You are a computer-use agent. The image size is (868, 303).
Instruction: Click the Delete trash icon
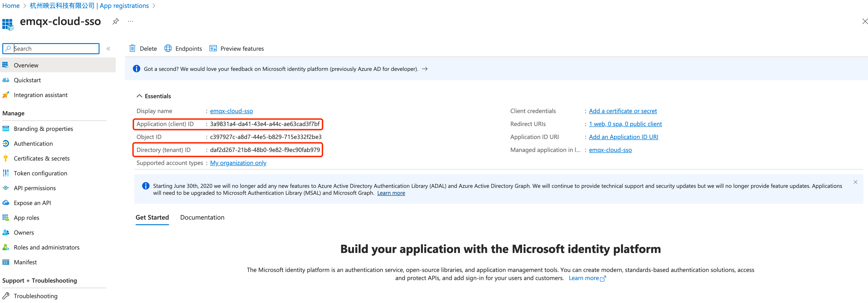[132, 48]
